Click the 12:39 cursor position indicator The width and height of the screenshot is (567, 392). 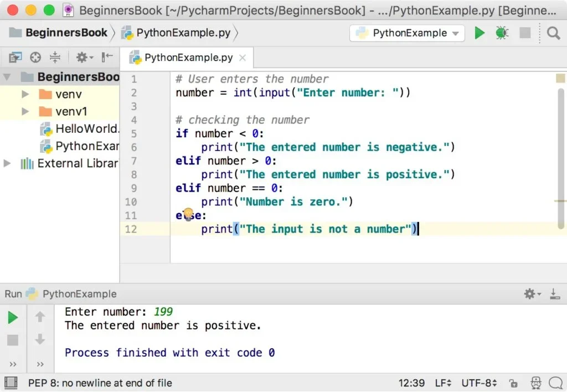(411, 383)
